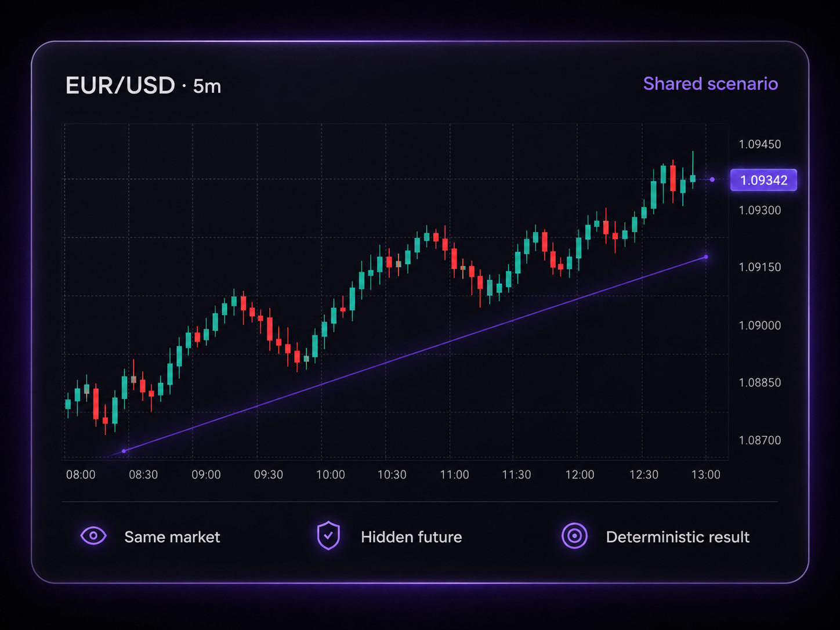The width and height of the screenshot is (840, 630).
Task: Click the 5m timeframe label
Action: 207,86
